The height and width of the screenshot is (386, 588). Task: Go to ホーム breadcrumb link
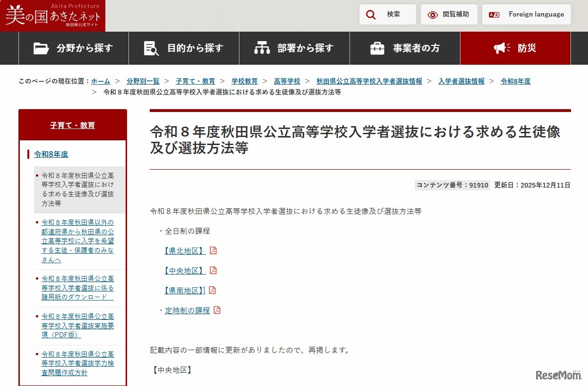pos(101,81)
